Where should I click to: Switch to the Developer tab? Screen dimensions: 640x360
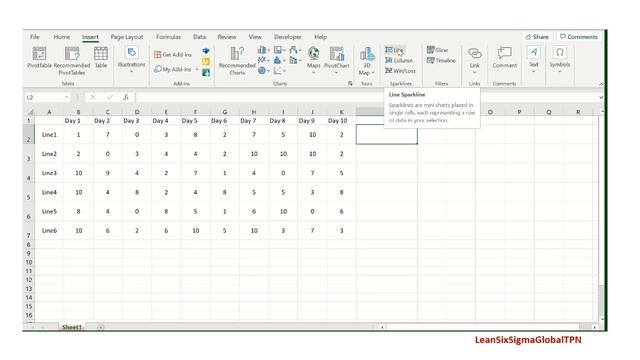click(288, 37)
